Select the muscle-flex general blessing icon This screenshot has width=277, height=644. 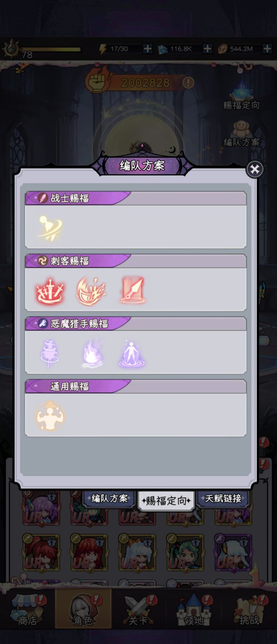(50, 415)
